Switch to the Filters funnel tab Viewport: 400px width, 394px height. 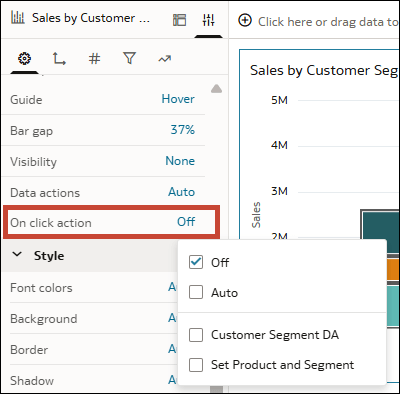(x=129, y=59)
